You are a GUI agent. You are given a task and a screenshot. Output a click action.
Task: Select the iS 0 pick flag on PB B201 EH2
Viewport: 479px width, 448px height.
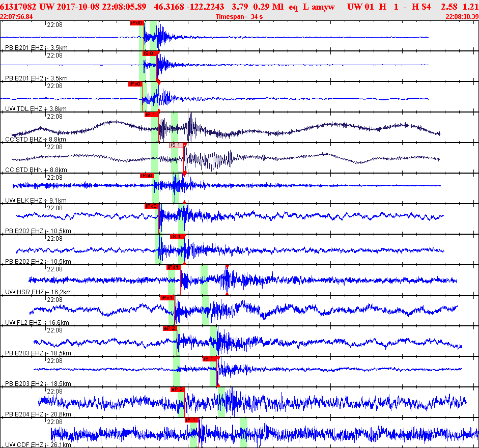coord(150,53)
